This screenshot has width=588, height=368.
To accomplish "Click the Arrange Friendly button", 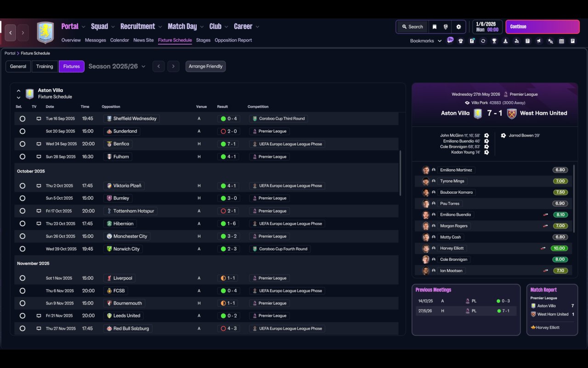I will 205,66.
